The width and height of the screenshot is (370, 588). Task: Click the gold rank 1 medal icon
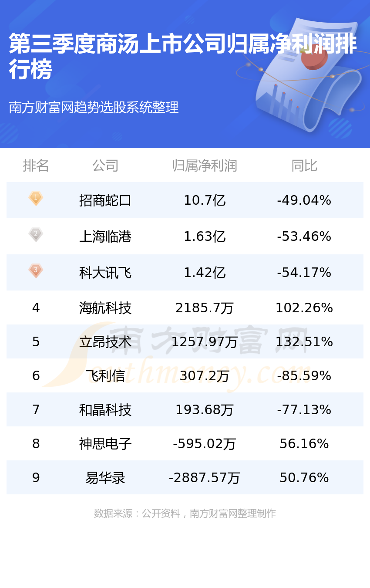coord(36,199)
